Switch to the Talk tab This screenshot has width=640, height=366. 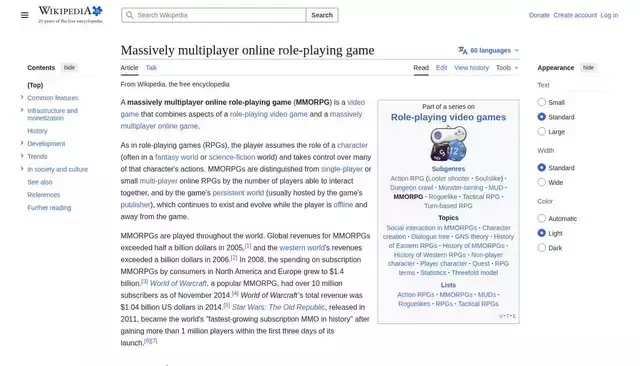(x=151, y=68)
